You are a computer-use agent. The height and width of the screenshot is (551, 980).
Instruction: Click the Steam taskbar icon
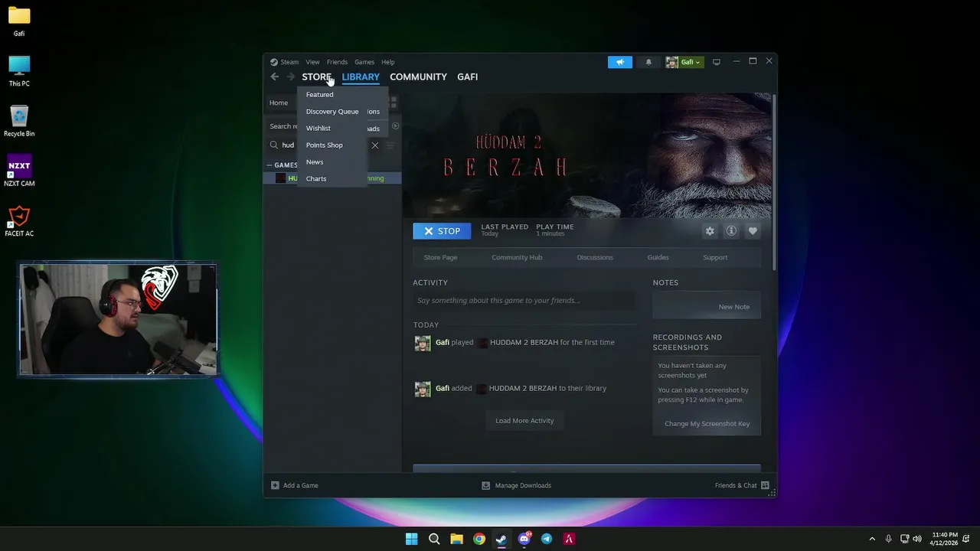[501, 539]
